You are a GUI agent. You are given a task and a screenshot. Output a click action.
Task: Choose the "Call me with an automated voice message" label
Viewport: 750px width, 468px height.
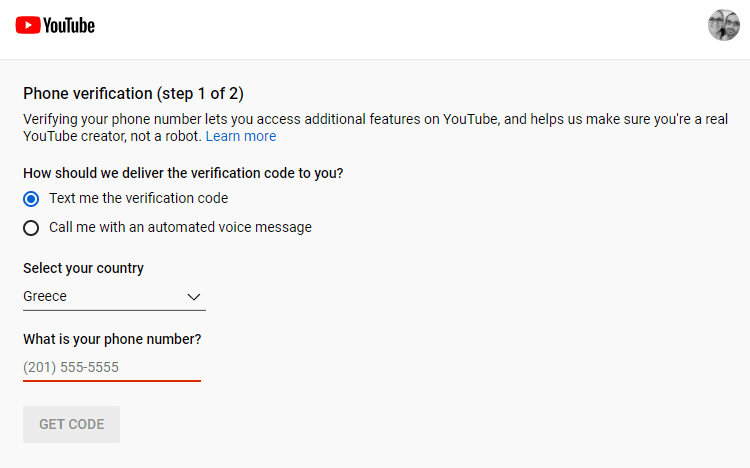pos(180,227)
